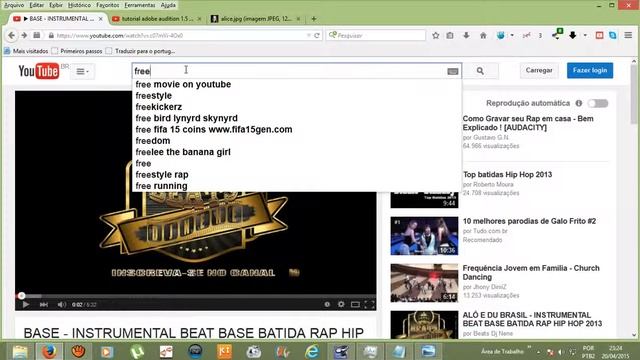Screen dimensions: 640x360
Task: Open dropdown arrow beside blue shield icon
Action: tap(512, 36)
